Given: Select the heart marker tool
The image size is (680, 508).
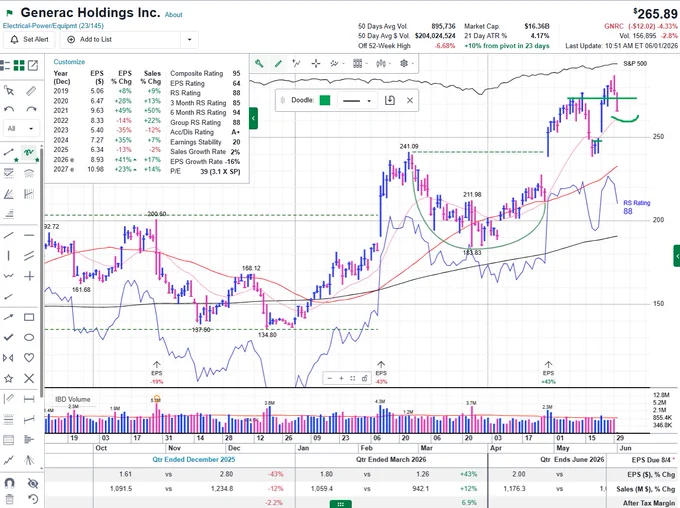Looking at the screenshot, I should (x=29, y=357).
